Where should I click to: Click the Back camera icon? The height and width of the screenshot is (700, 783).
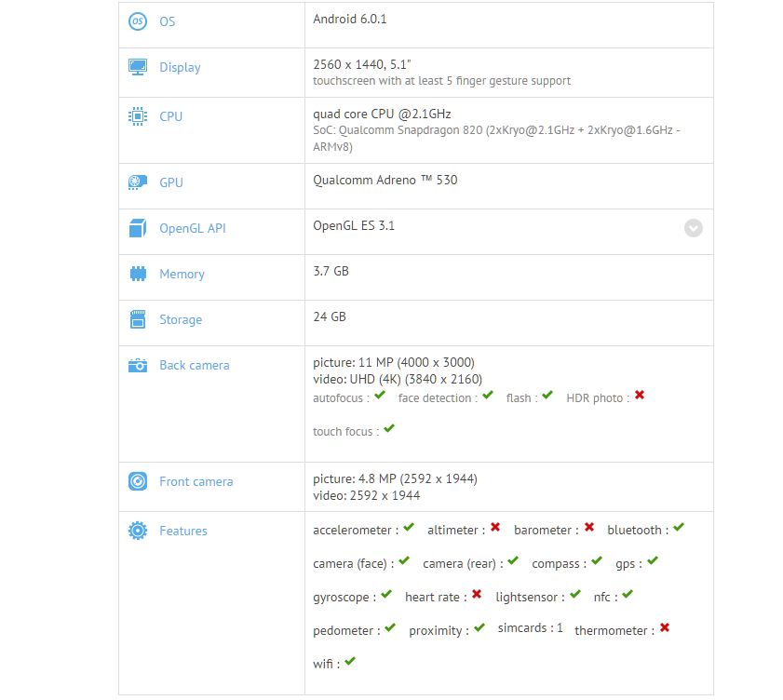coord(138,365)
